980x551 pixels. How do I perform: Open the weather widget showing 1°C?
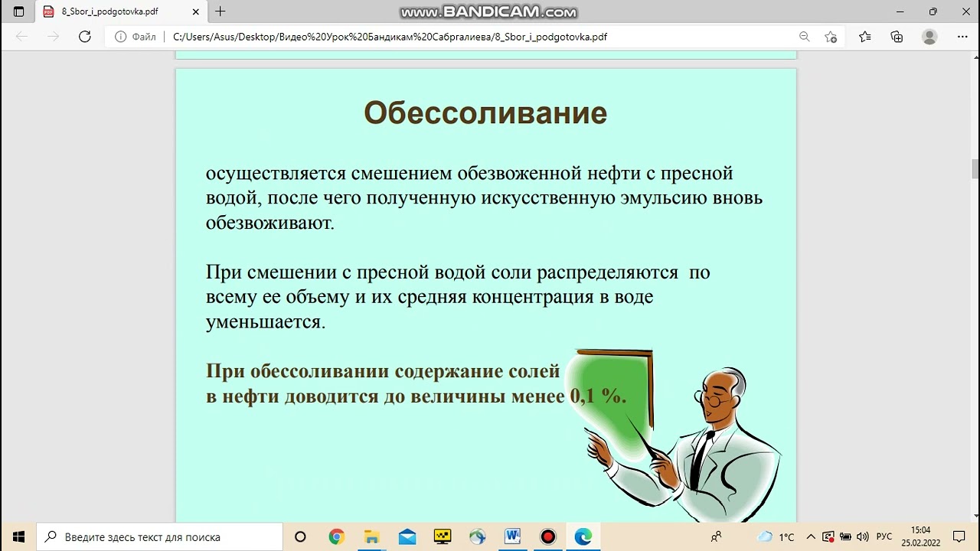(776, 537)
